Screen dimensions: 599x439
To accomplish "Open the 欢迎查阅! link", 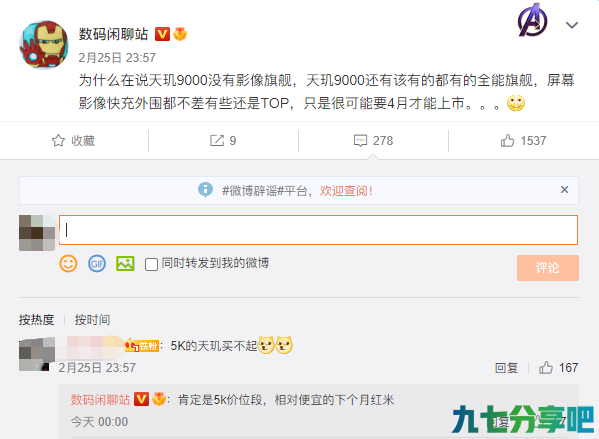I will 346,190.
